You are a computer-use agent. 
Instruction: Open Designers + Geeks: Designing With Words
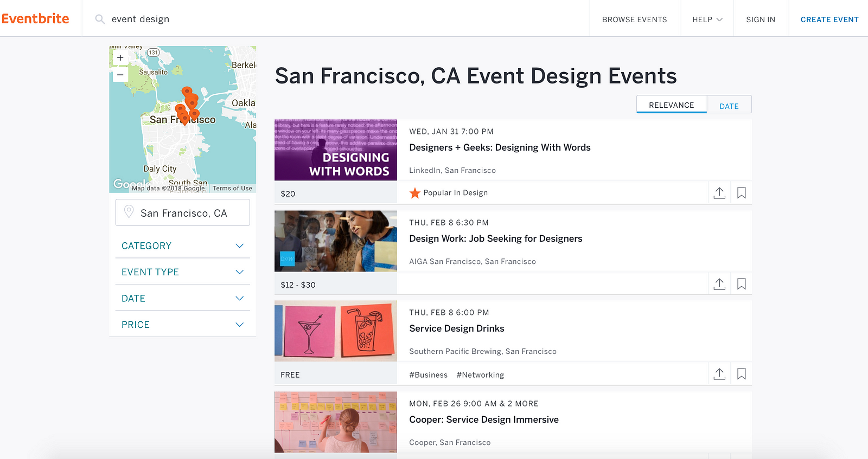point(500,147)
